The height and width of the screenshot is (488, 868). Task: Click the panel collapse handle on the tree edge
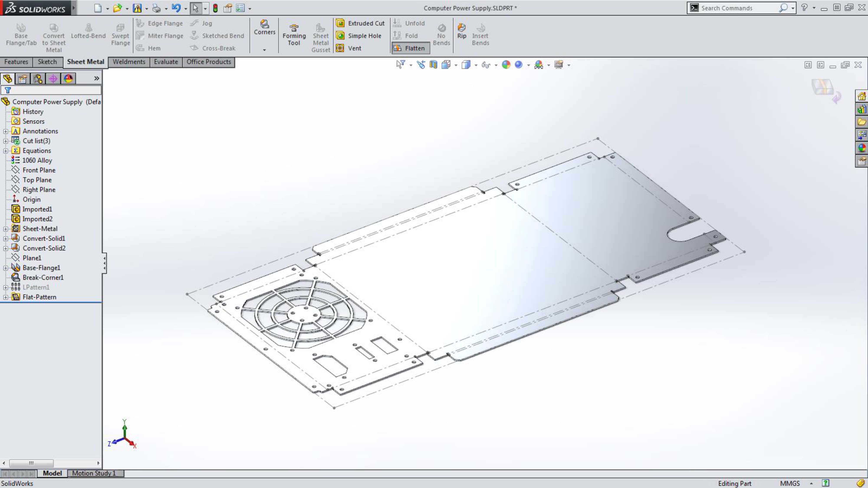point(104,263)
